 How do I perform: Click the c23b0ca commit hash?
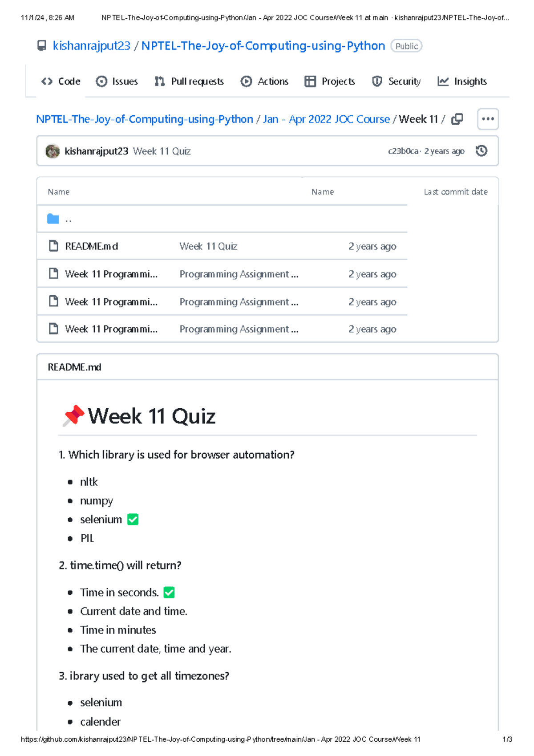[403, 151]
